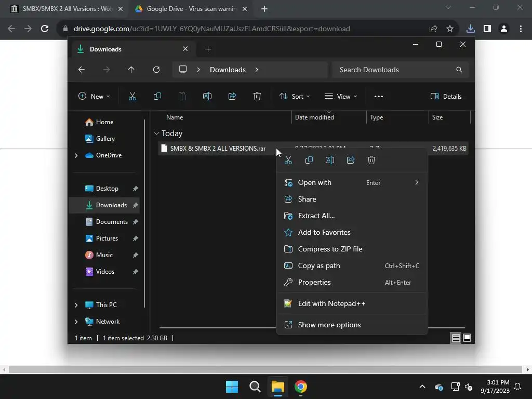Click Rename icon in Explorer toolbar
Viewport: 532px width, 399px height.
pos(207,96)
